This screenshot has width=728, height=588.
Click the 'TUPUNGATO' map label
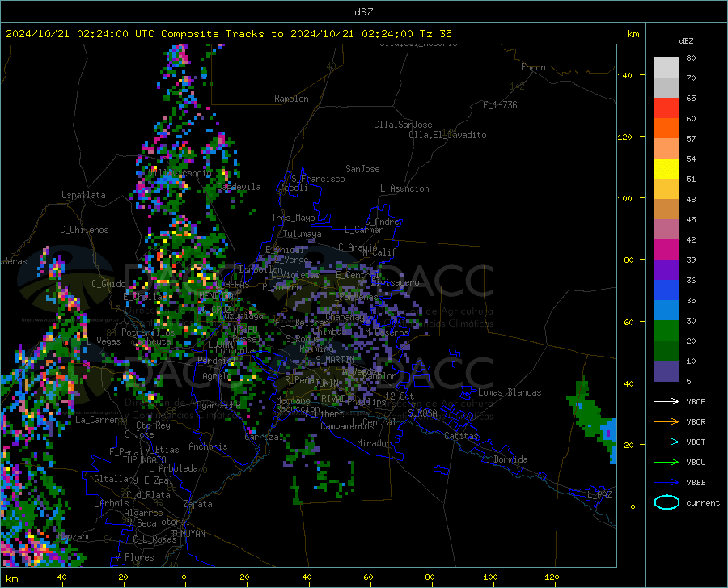(x=145, y=460)
